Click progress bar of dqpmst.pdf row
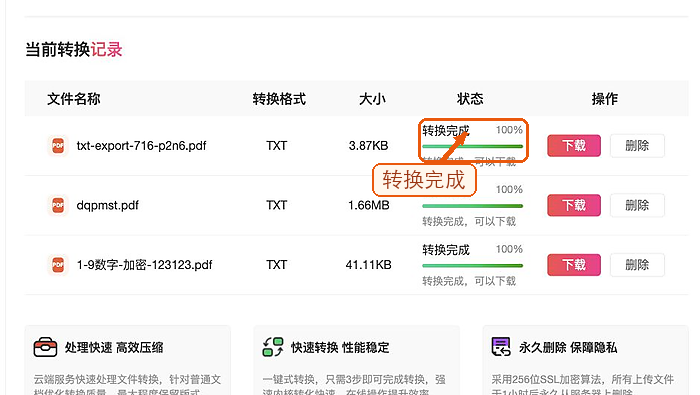This screenshot has width=700, height=395. [x=472, y=206]
